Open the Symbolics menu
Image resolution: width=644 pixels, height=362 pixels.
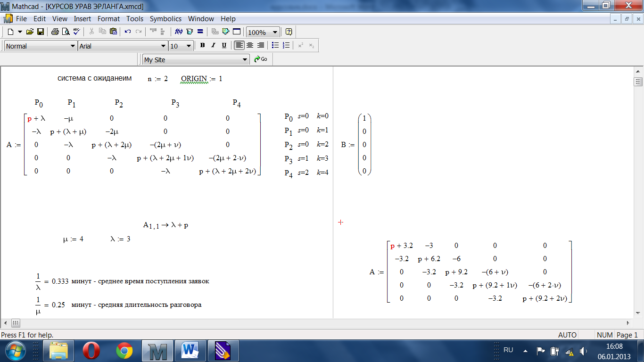point(165,19)
